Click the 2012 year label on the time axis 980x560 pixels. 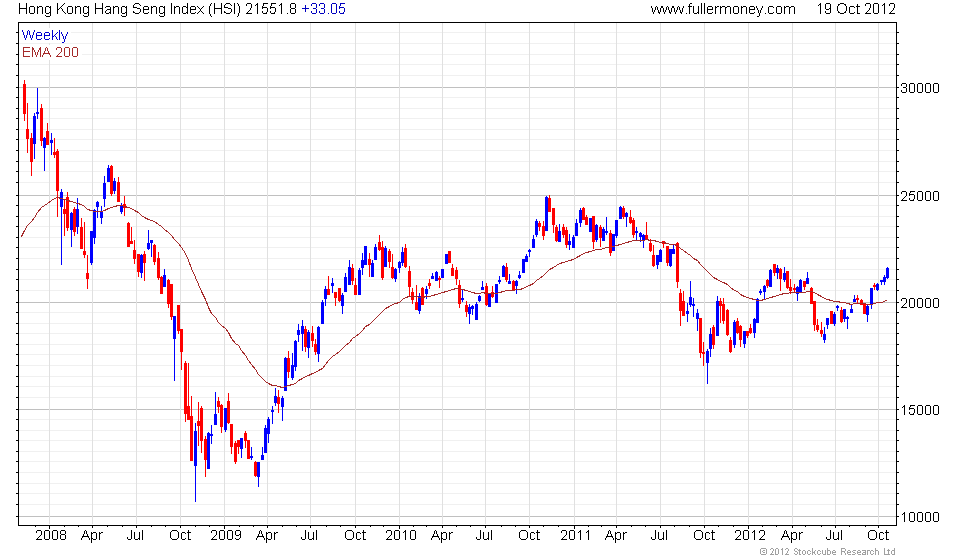click(x=750, y=536)
